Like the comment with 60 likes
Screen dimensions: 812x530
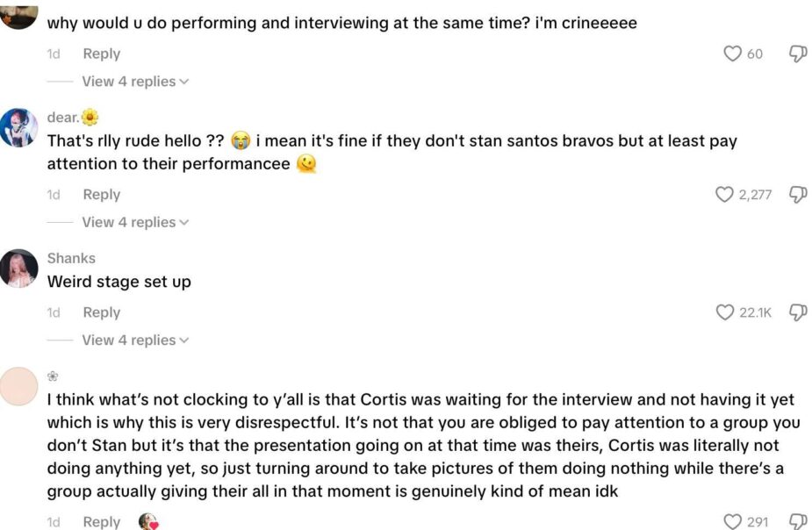point(732,54)
